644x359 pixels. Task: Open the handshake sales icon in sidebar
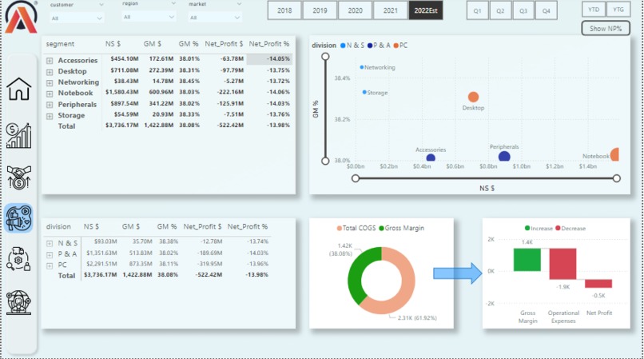[19, 178]
